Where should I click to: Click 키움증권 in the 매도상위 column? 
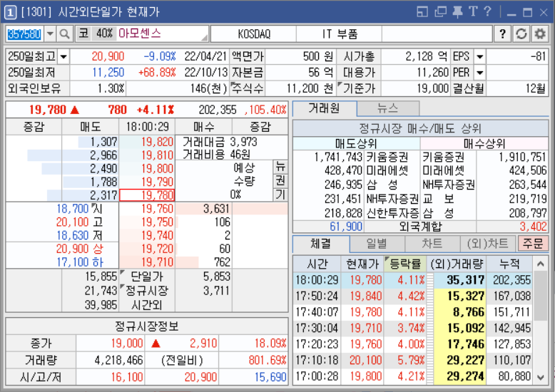(x=387, y=157)
